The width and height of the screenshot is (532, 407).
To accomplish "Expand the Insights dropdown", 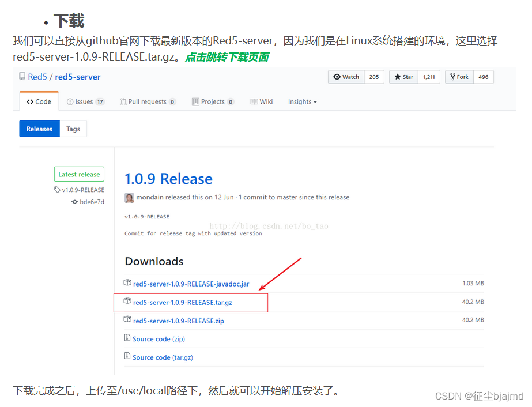I will click(302, 102).
